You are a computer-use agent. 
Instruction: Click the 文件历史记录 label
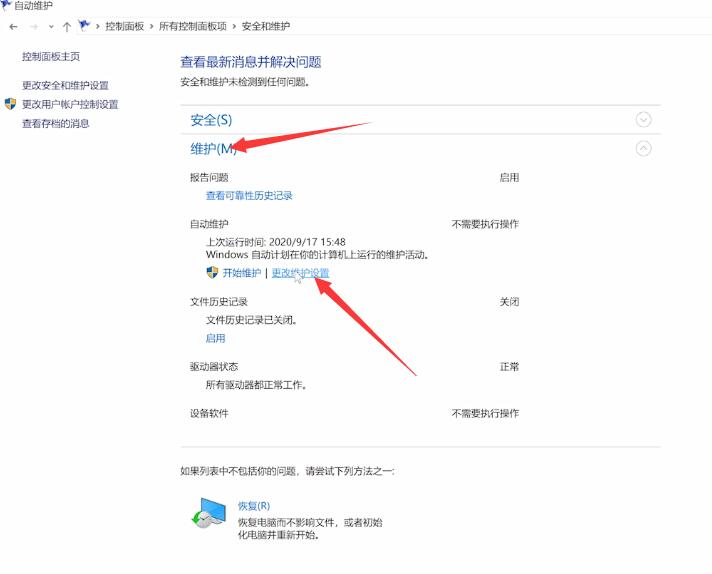coord(218,302)
